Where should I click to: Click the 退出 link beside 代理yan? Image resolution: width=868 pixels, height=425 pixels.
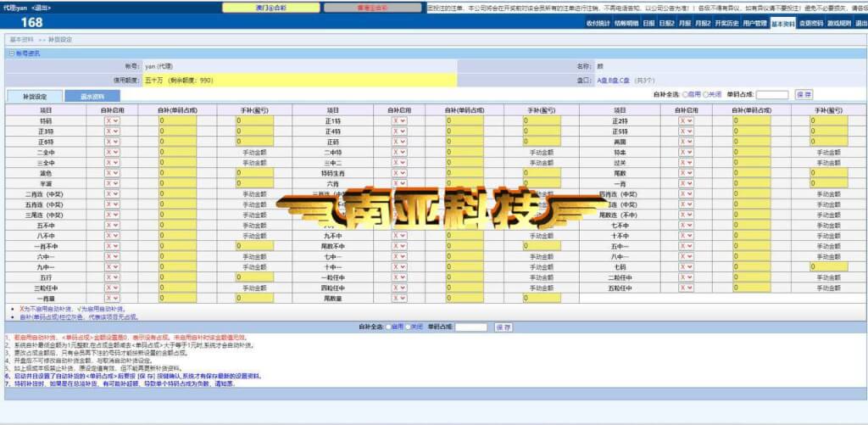coord(42,8)
